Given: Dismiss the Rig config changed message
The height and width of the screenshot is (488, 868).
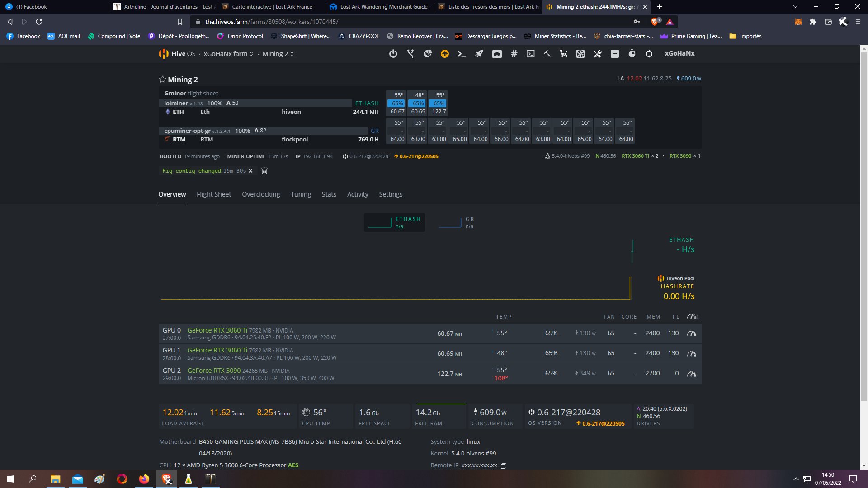Looking at the screenshot, I should pos(250,171).
